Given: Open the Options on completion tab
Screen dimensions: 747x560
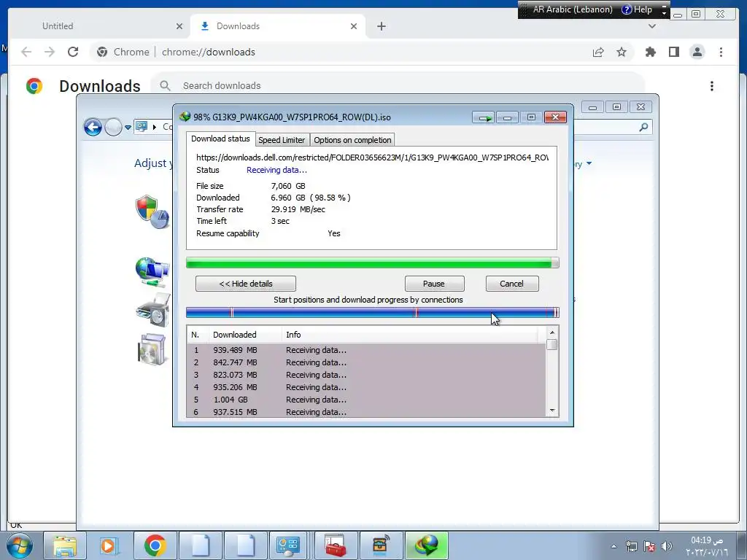Looking at the screenshot, I should click(352, 140).
